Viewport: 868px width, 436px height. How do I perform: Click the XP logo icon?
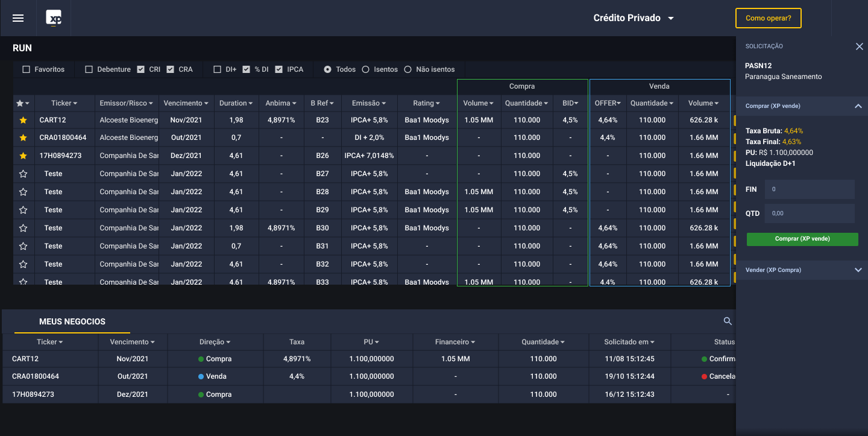pos(54,18)
